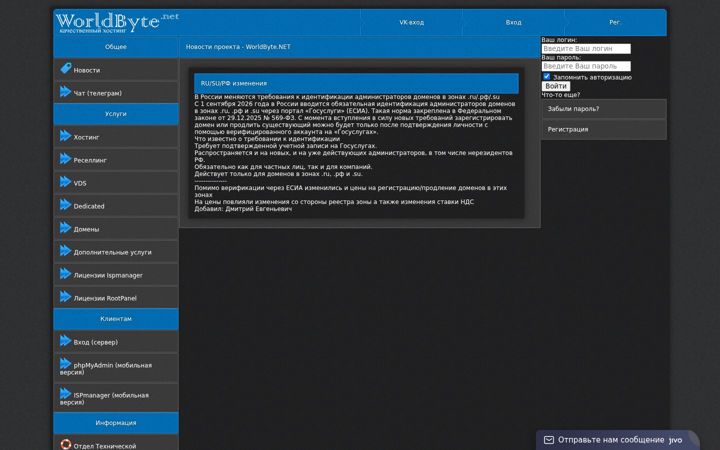Click the Регистрация link in login panel
720x450 pixels.
pyautogui.click(x=604, y=129)
